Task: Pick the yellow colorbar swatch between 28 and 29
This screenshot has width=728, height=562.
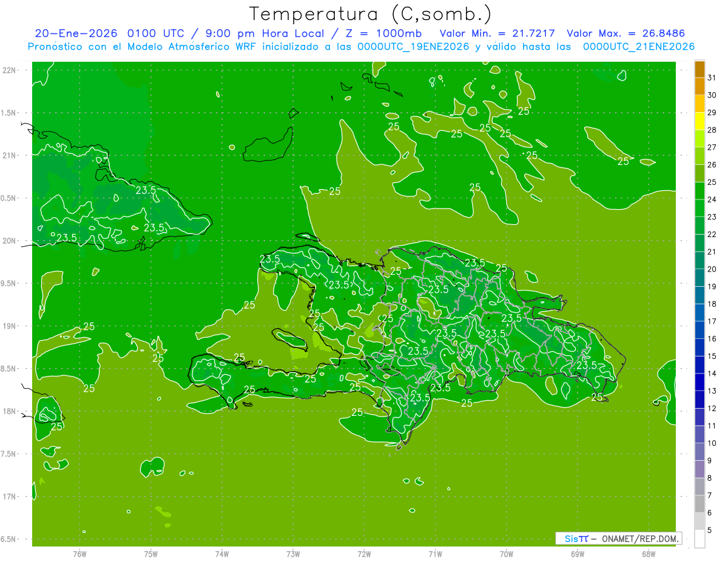Action: click(x=699, y=121)
